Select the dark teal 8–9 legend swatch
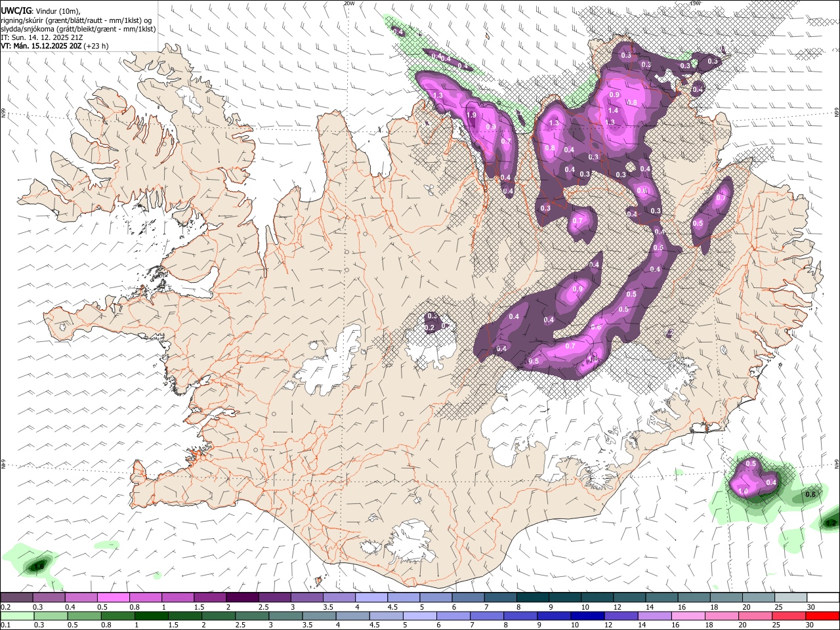This screenshot has height=630, width=840. [x=532, y=598]
